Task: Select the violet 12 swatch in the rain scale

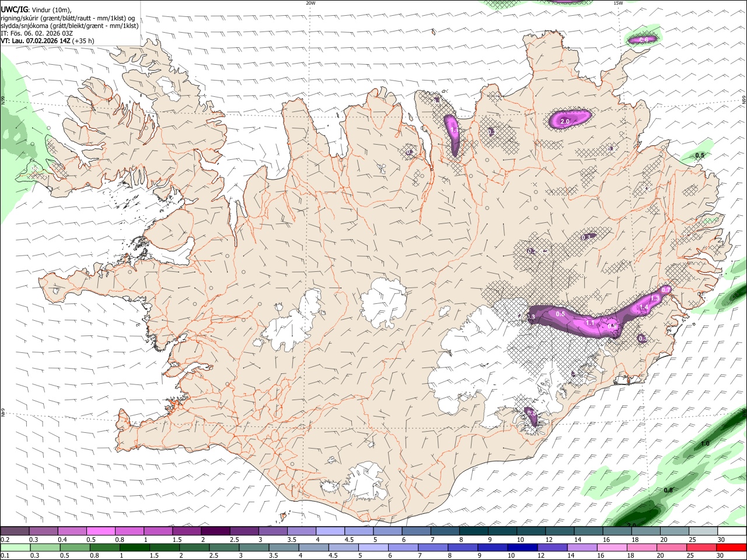Action: [552, 547]
